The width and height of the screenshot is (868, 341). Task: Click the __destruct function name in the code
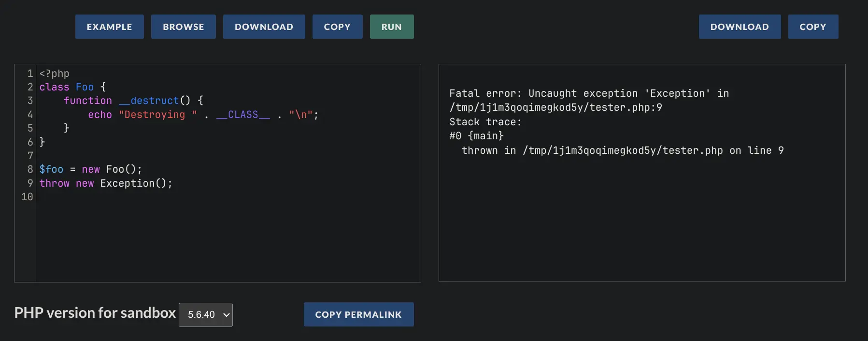click(x=149, y=101)
